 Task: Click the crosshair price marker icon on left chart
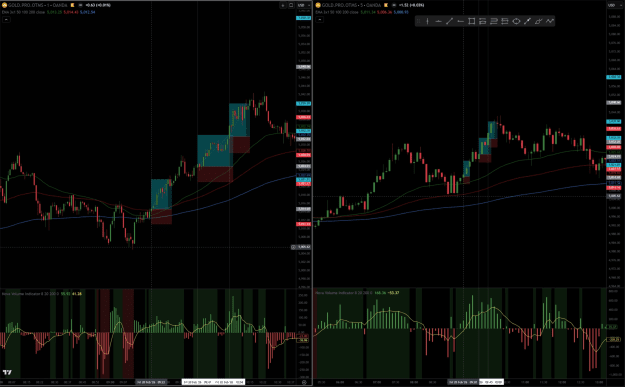pyautogui.click(x=293, y=247)
